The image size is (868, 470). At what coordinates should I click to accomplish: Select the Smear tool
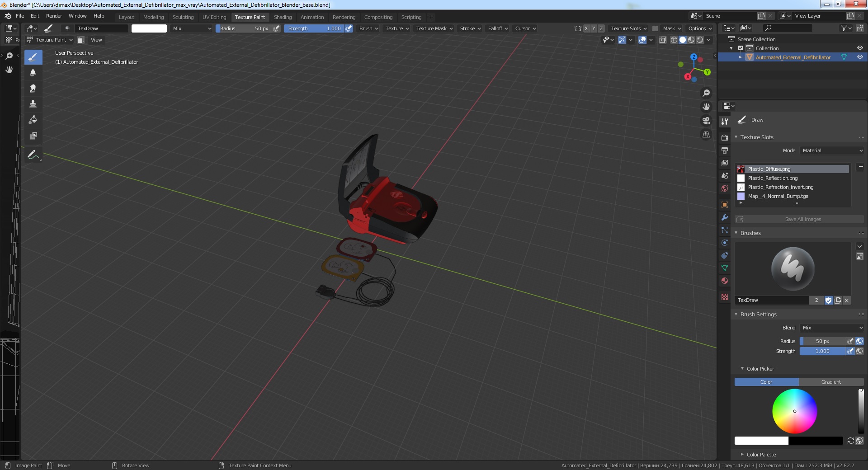(33, 88)
